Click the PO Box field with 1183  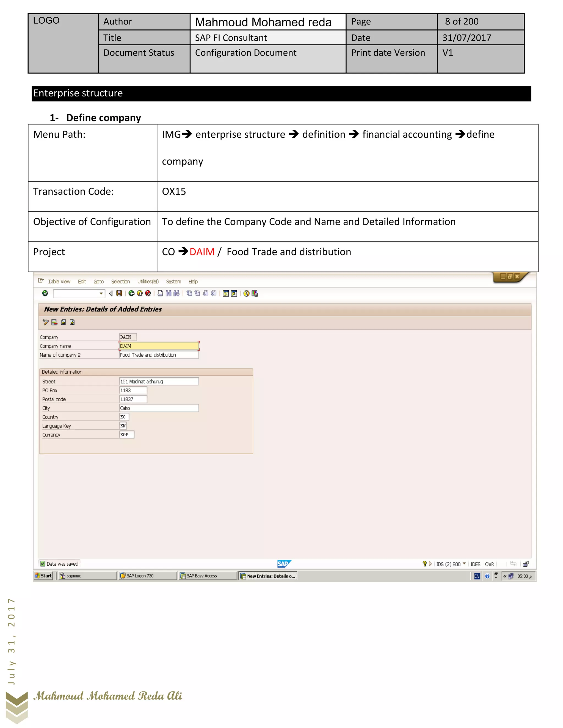[133, 390]
